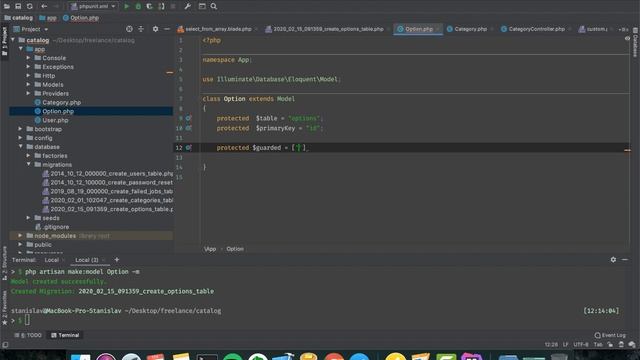Image resolution: width=640 pixels, height=360 pixels.
Task: Open Project panel gear options
Action: pyautogui.click(x=156, y=29)
